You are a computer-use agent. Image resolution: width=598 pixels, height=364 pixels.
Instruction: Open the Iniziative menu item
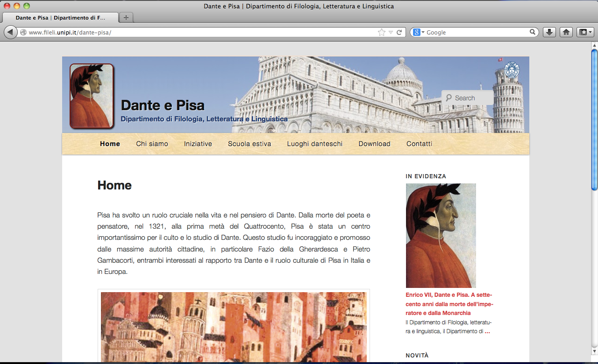pyautogui.click(x=198, y=144)
